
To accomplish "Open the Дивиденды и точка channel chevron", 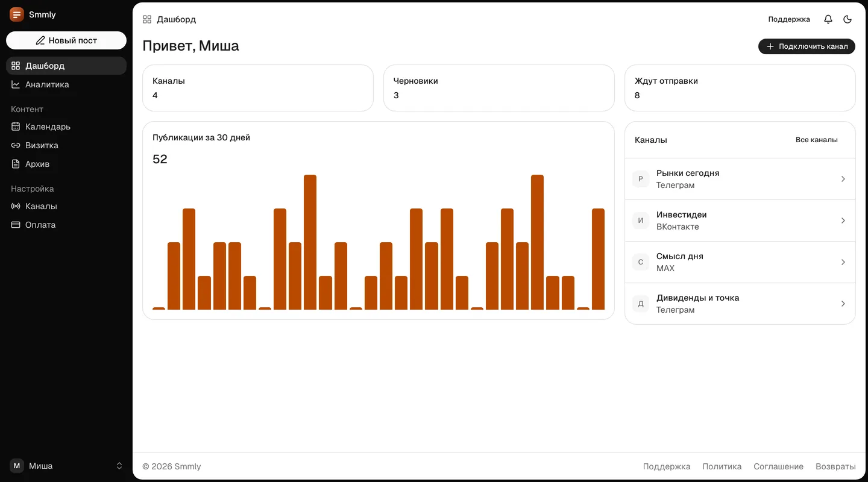I will point(843,304).
